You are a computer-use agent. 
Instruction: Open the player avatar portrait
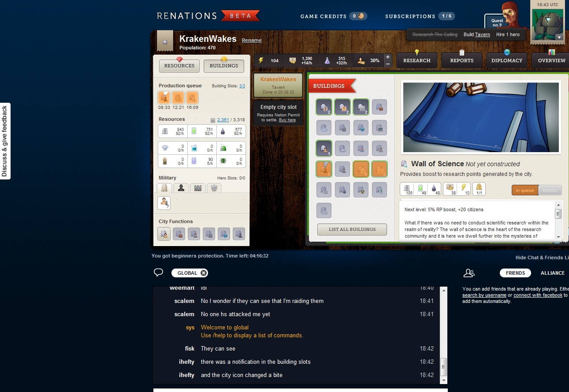pyautogui.click(x=547, y=25)
